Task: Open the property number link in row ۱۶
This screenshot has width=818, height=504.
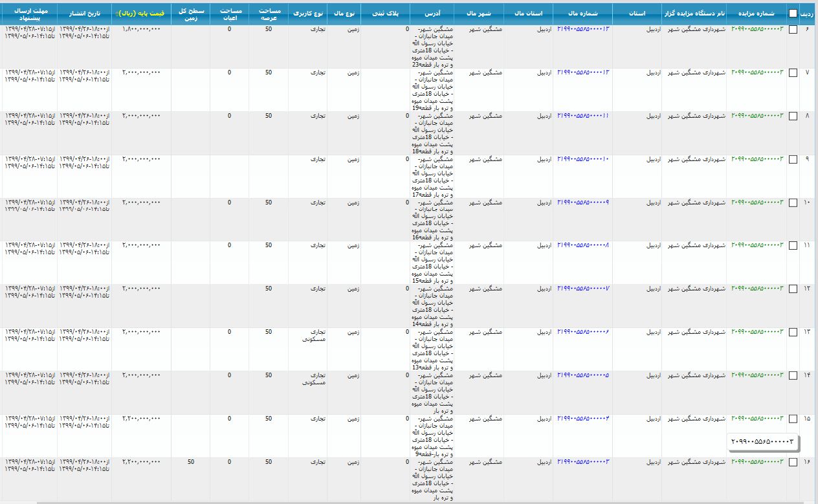Action: [x=583, y=462]
